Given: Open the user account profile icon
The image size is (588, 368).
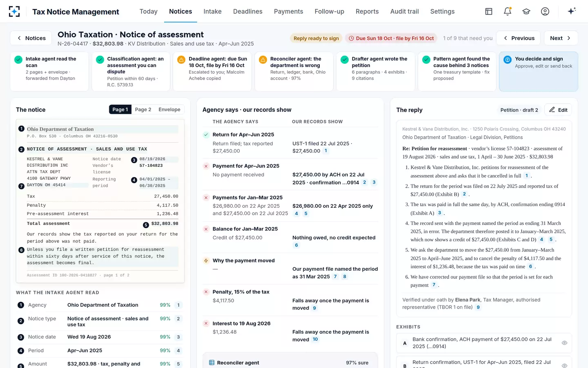Looking at the screenshot, I should click(545, 11).
